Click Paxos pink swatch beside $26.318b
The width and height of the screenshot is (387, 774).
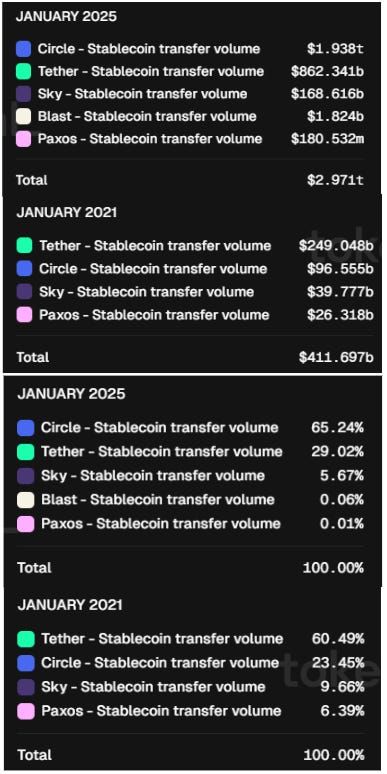(x=24, y=315)
